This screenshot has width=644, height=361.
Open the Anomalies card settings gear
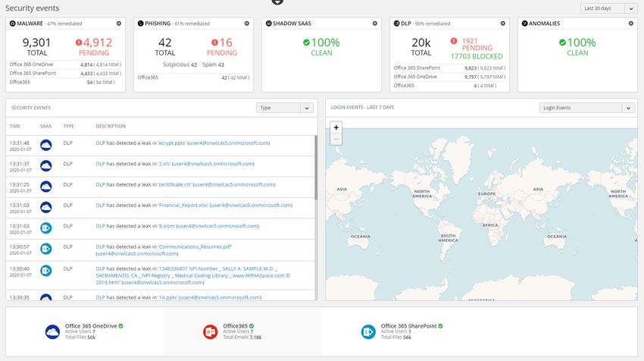pyautogui.click(x=631, y=24)
